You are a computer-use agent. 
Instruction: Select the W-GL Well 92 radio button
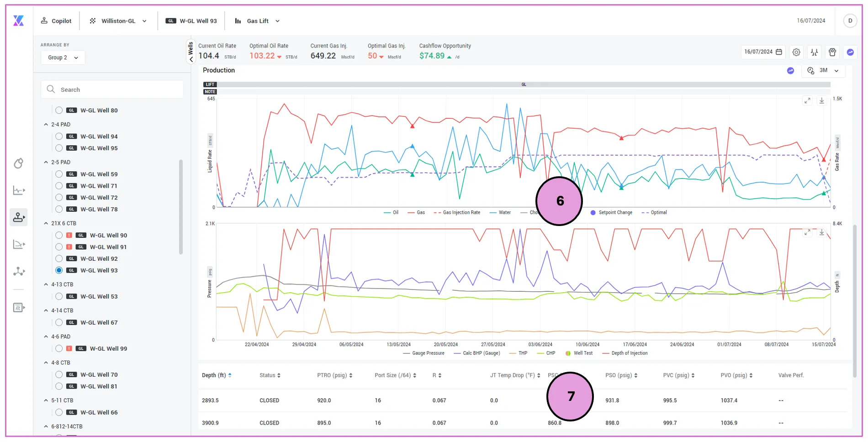point(59,258)
